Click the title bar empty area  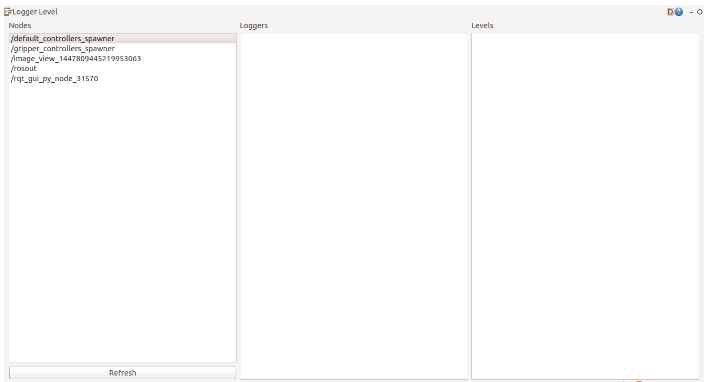tap(363, 12)
